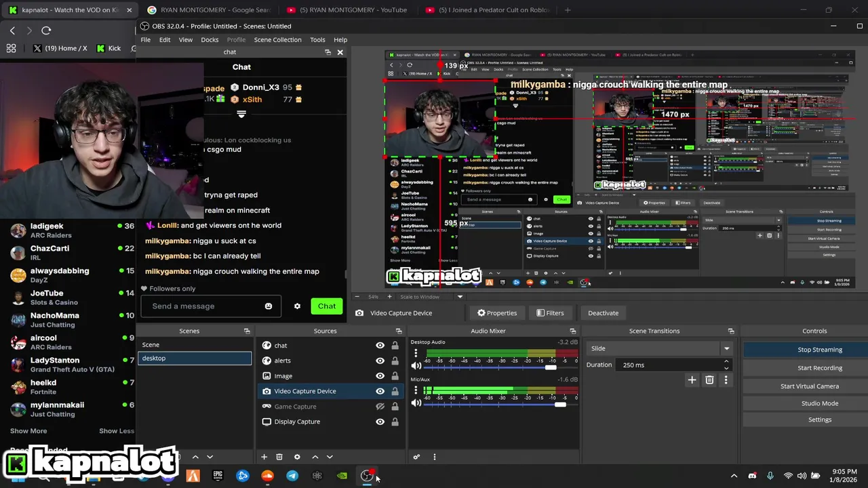This screenshot has height=488, width=868.
Task: Open the Slide transition dropdown
Action: [x=659, y=348]
